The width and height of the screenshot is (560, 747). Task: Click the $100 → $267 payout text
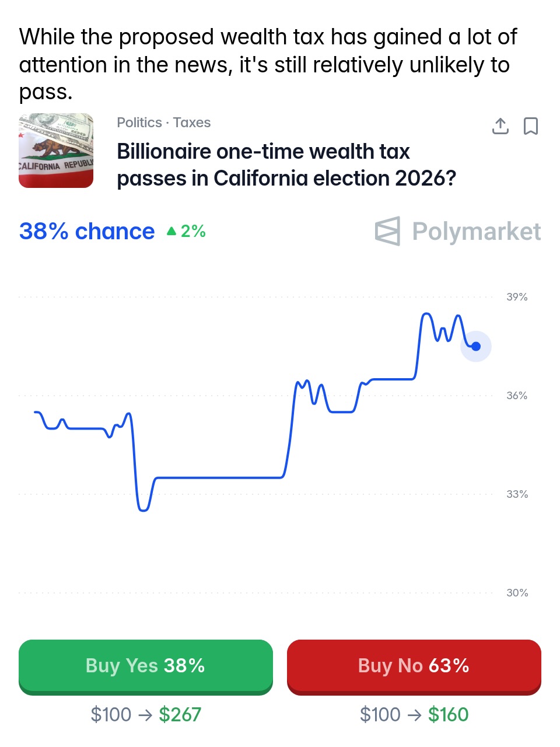click(x=146, y=714)
